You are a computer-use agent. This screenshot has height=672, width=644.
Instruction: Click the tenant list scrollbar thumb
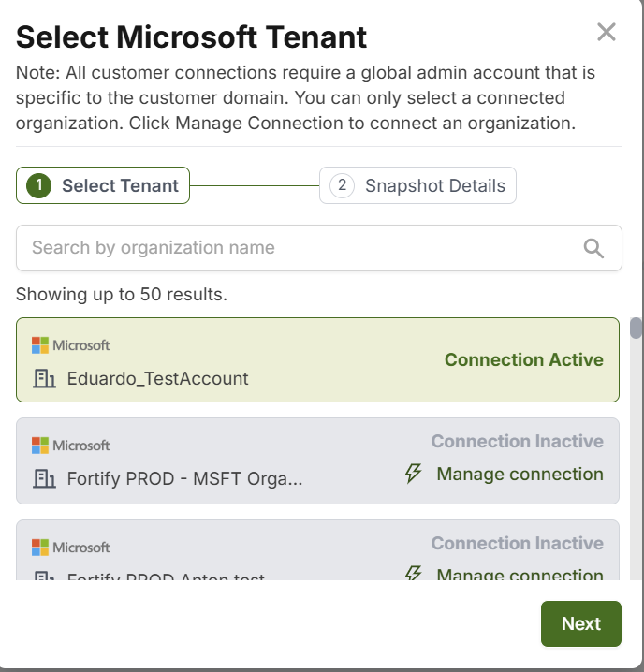(x=637, y=329)
